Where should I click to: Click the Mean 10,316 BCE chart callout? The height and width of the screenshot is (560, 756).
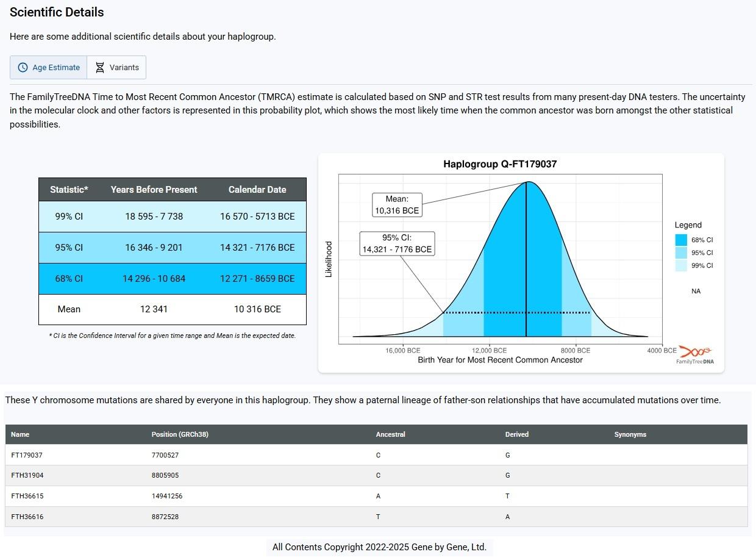pos(397,205)
